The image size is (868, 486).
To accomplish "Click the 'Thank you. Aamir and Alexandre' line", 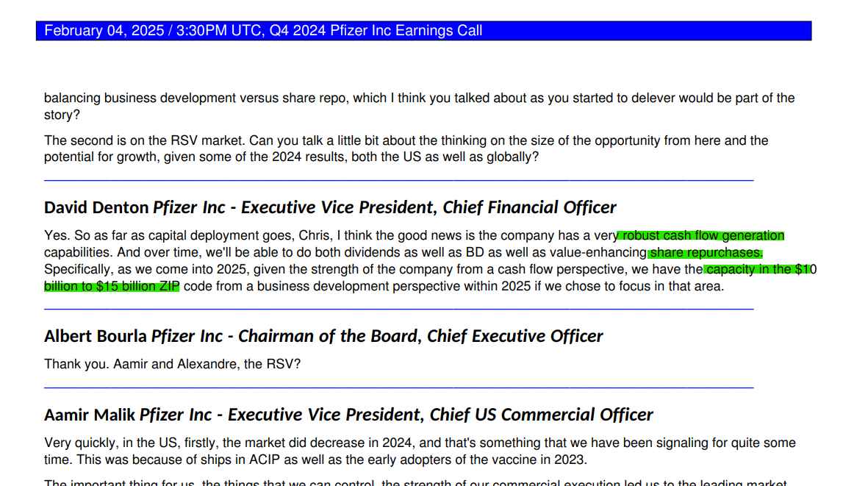I will tap(172, 364).
